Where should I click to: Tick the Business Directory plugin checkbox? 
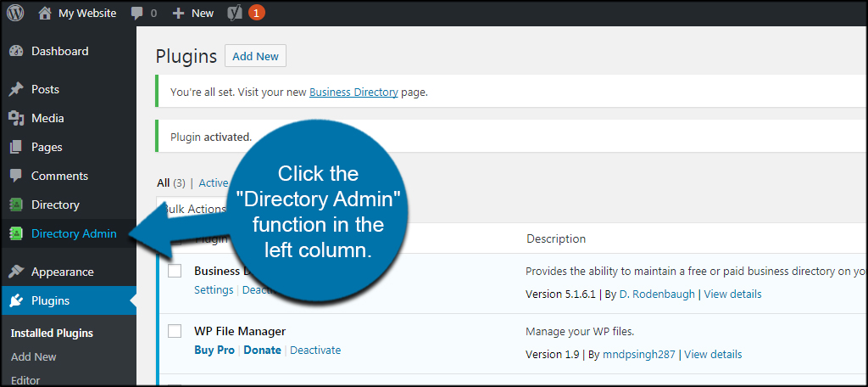coord(175,271)
